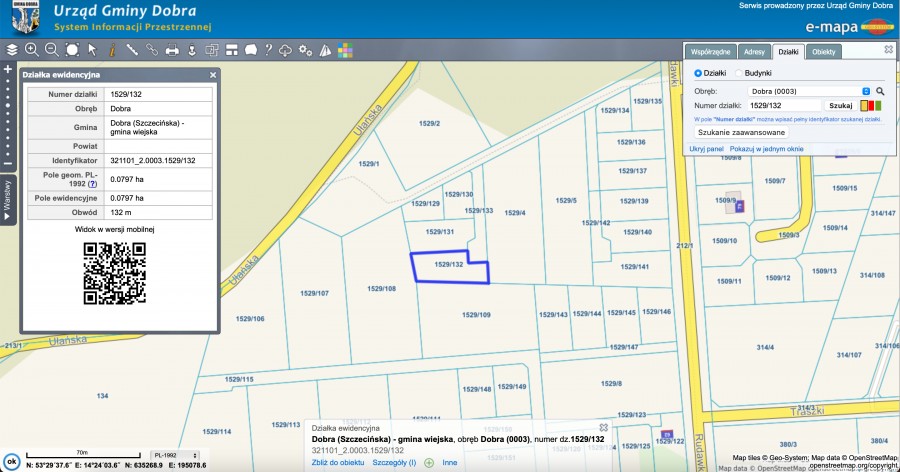The width and height of the screenshot is (900, 472).
Task: Click the zoom in magnifier tool
Action: (x=31, y=49)
